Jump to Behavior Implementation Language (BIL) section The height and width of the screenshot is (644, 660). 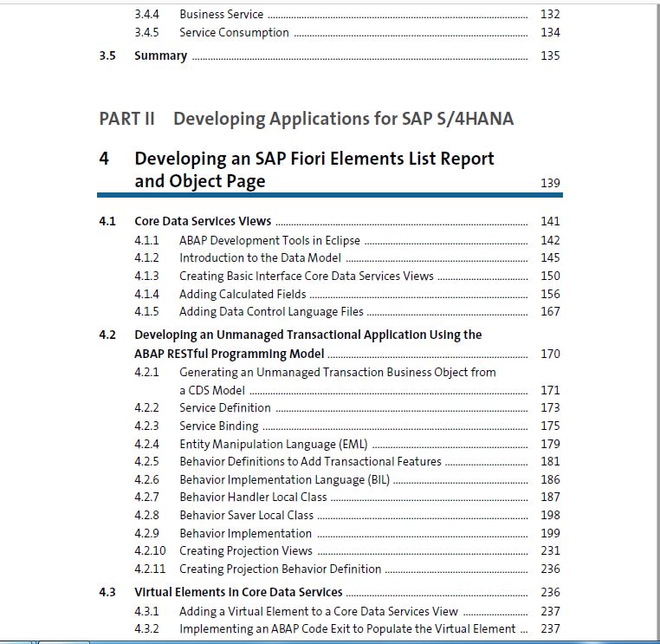pos(285,479)
